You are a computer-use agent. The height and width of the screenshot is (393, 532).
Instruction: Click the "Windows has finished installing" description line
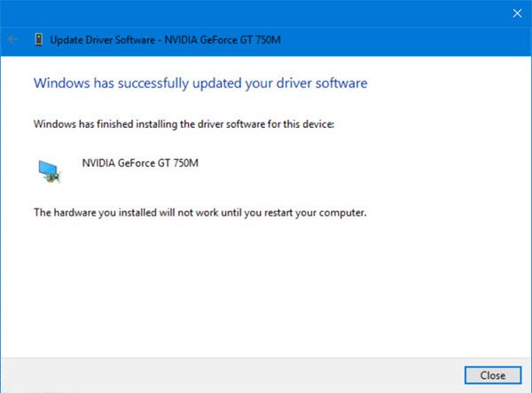(x=184, y=122)
